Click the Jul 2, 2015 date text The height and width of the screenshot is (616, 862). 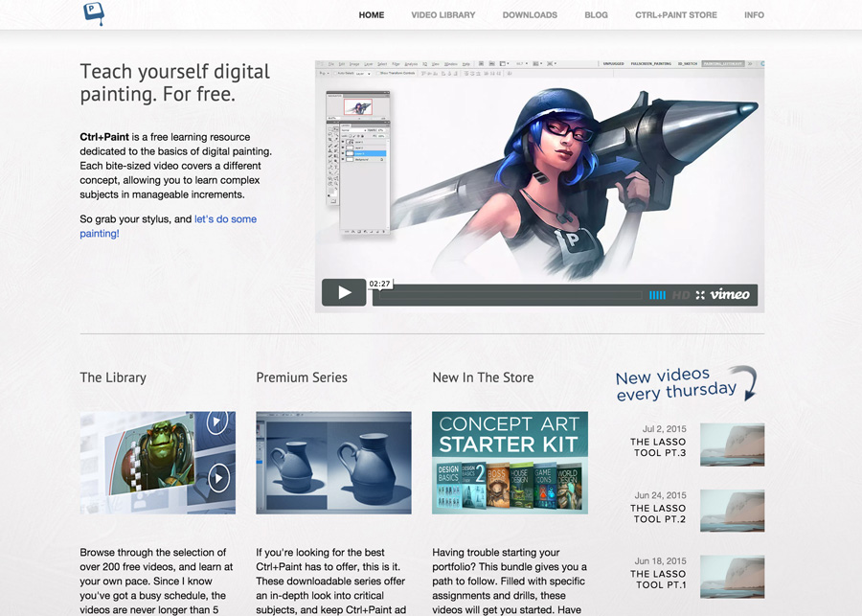pyautogui.click(x=665, y=429)
